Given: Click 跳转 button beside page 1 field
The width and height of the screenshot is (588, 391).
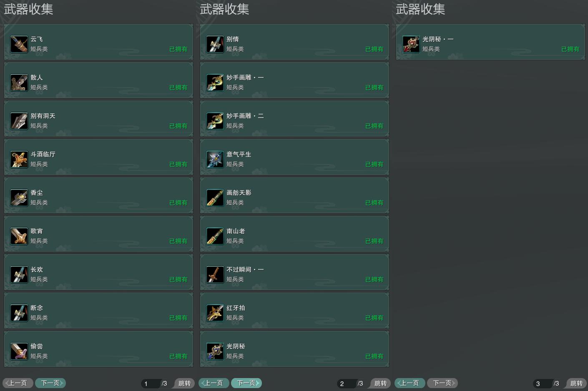Looking at the screenshot, I should 184,383.
